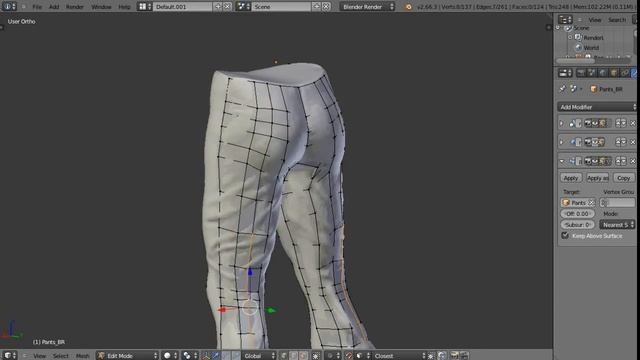Toggle render visibility of the third modifier
This screenshot has height=360, width=640.
click(x=588, y=161)
